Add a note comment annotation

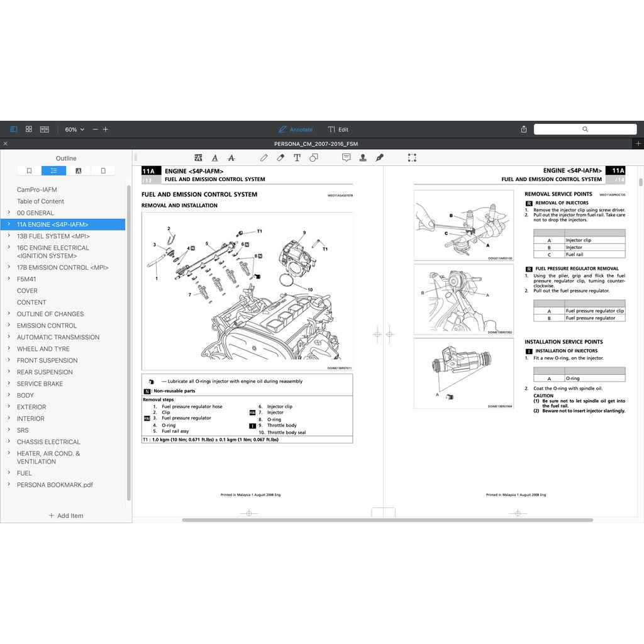point(346,158)
